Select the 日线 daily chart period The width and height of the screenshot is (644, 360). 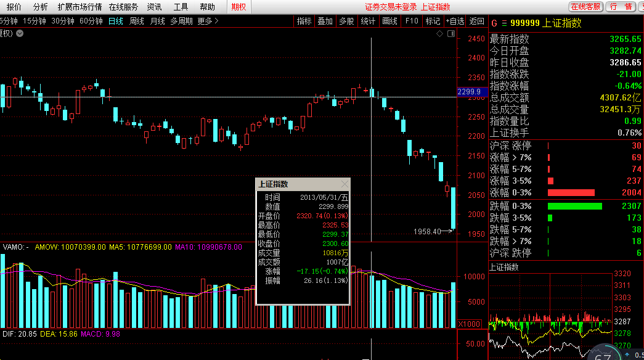116,21
